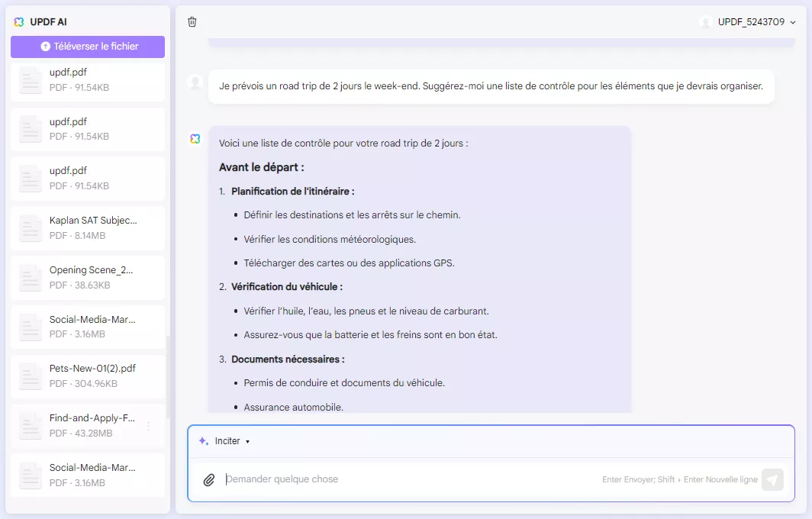Click 'Vérifier les conditions météorologiques' bullet
The height and width of the screenshot is (519, 812).
point(330,240)
